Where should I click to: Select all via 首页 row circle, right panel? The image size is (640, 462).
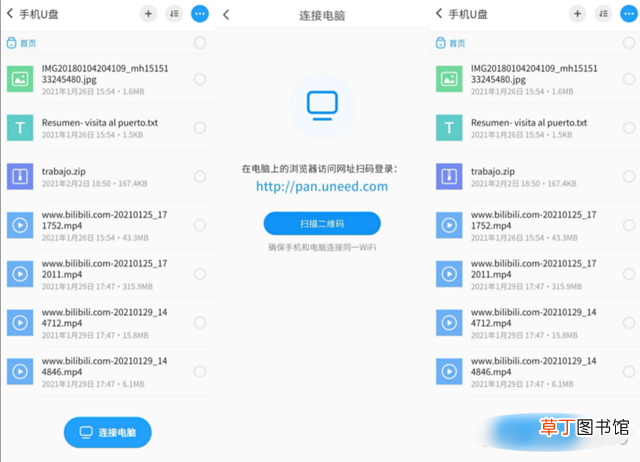tap(629, 43)
